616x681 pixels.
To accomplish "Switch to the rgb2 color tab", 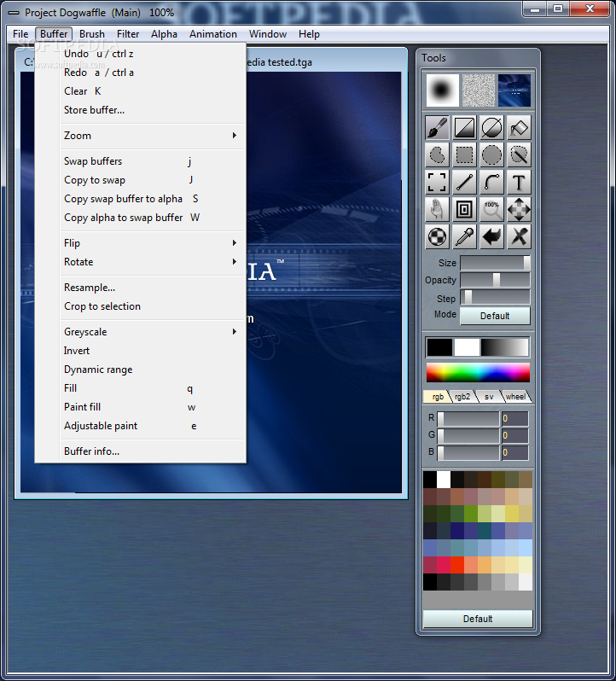I will (462, 396).
